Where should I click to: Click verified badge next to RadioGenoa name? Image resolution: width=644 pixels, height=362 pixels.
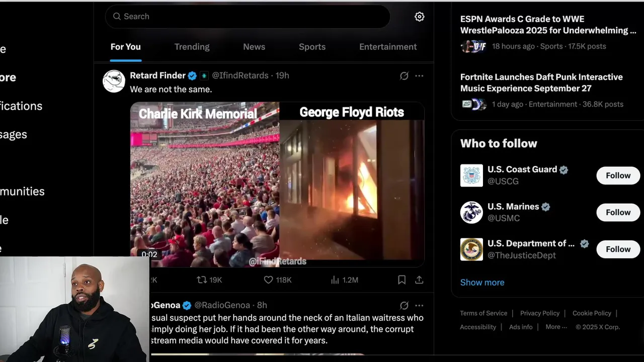(x=187, y=306)
